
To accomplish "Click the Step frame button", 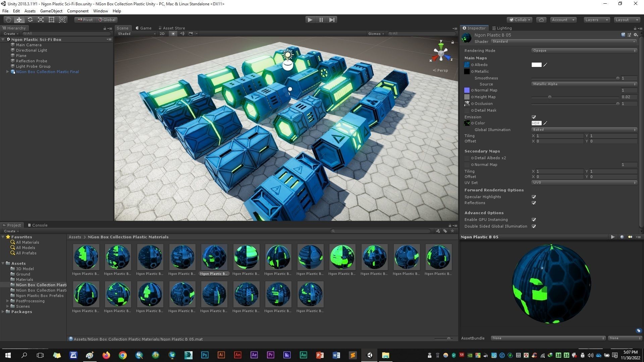I will (x=332, y=20).
